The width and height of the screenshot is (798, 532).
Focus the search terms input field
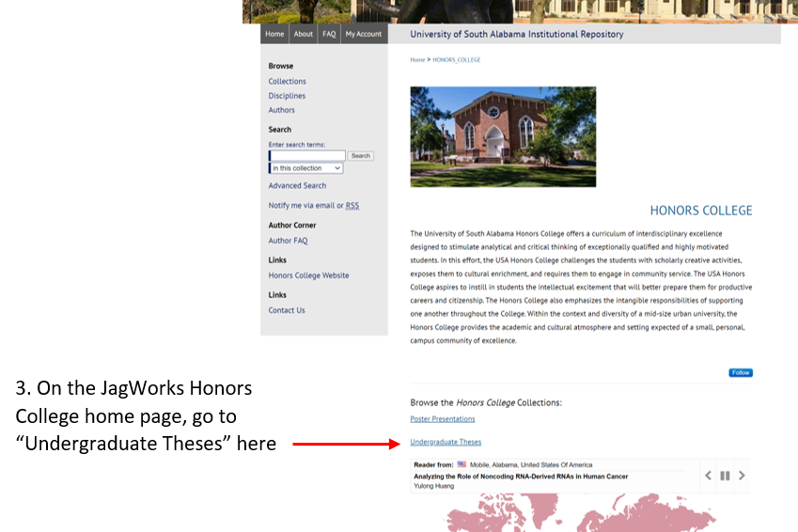pyautogui.click(x=308, y=155)
